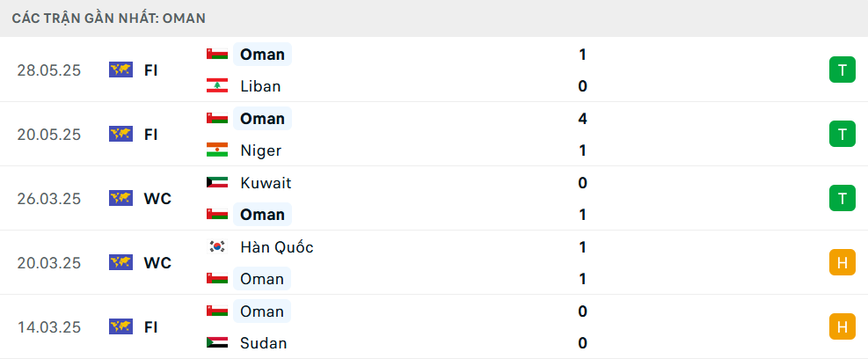Click the Sudan flag icon

(217, 343)
